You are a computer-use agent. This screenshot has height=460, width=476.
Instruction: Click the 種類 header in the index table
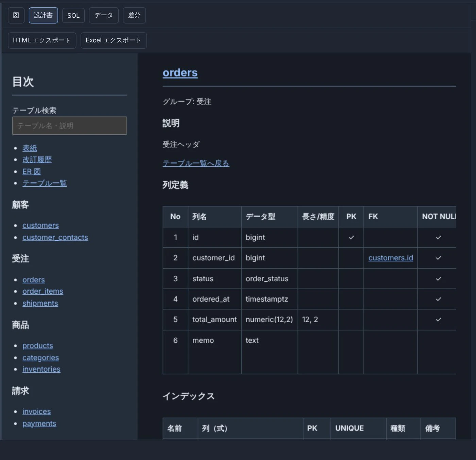pyautogui.click(x=403, y=428)
